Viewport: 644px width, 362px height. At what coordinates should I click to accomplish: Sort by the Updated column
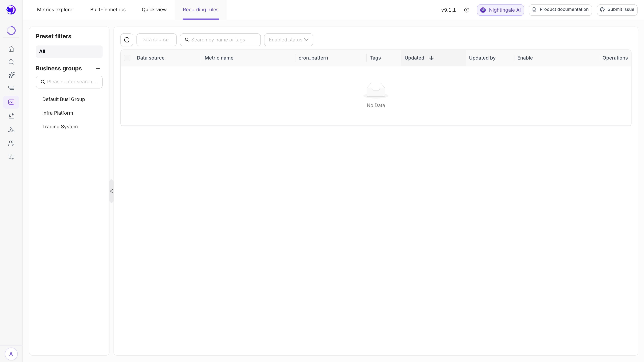433,58
